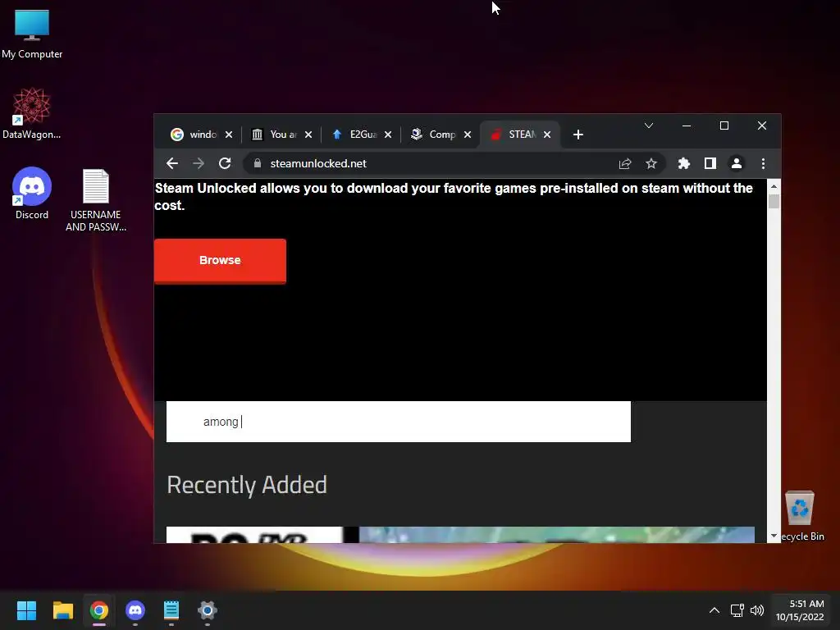Open the Settings gear in taskbar

(208, 610)
